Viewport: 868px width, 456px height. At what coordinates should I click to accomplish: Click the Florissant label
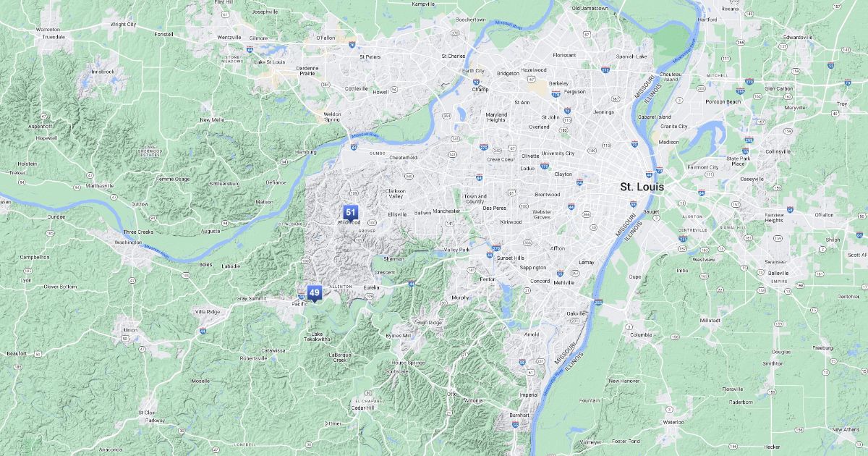pyautogui.click(x=564, y=55)
